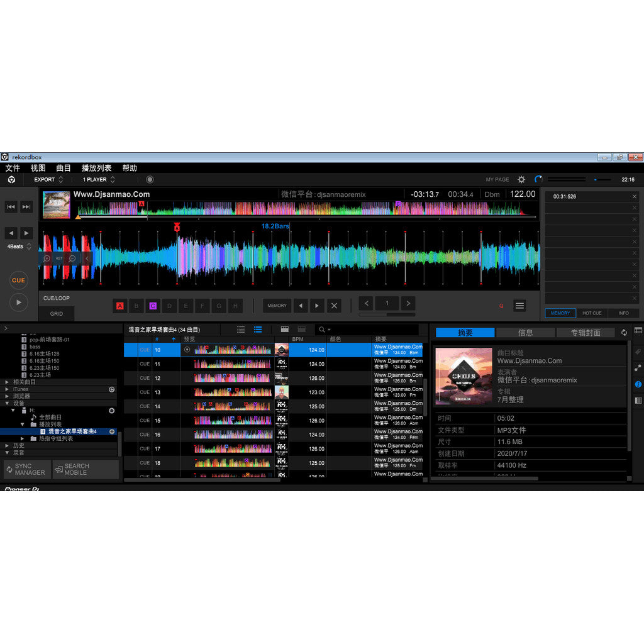Zoom in on the waveform

47,258
